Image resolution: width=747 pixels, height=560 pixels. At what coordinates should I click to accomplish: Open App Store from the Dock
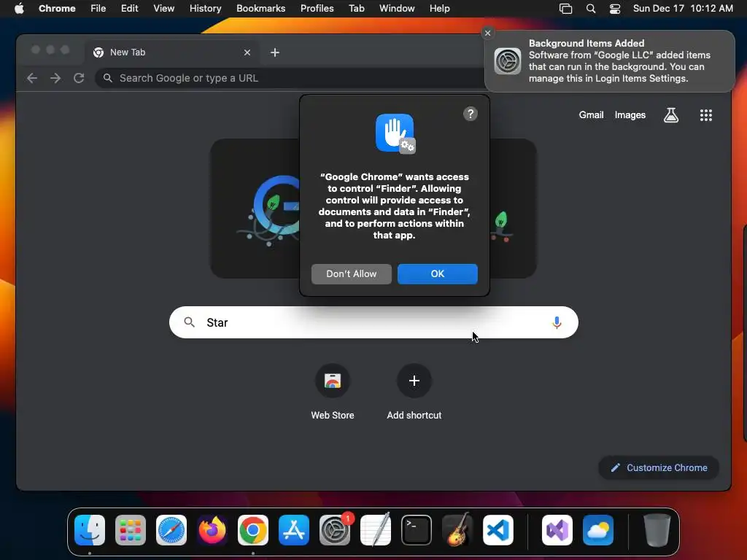pyautogui.click(x=294, y=530)
